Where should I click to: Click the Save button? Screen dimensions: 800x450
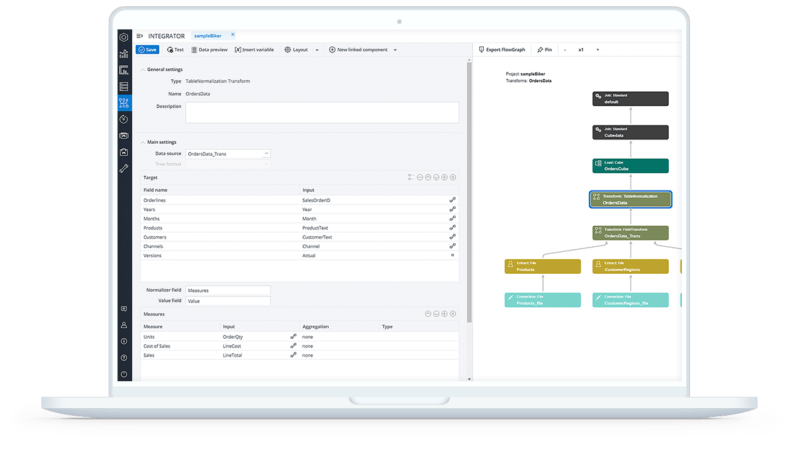click(x=147, y=49)
